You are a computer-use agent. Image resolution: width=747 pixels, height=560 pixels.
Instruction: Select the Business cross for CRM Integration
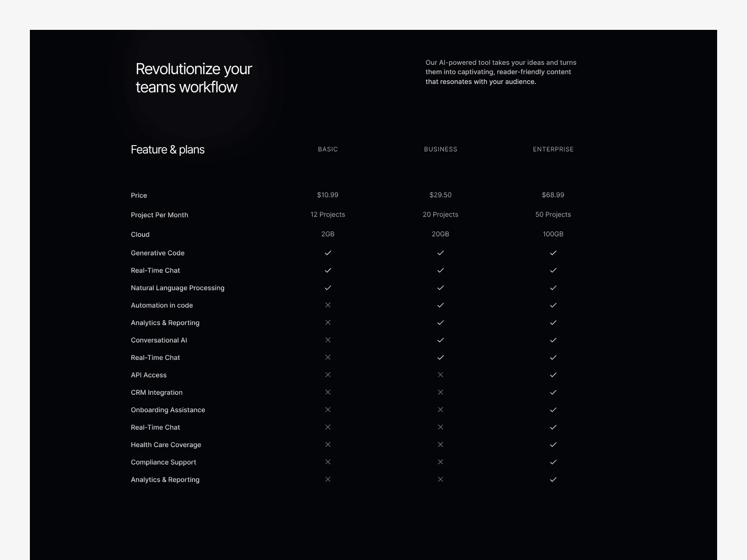point(440,392)
